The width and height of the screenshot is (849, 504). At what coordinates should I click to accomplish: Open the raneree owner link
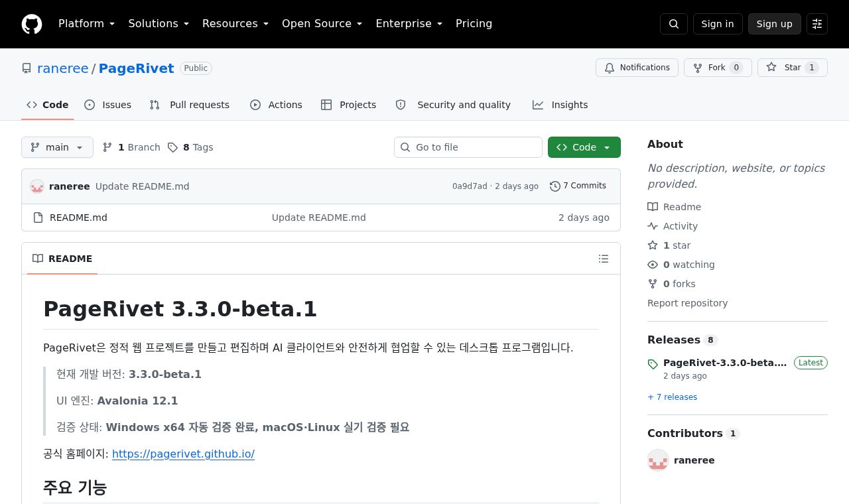click(x=63, y=68)
